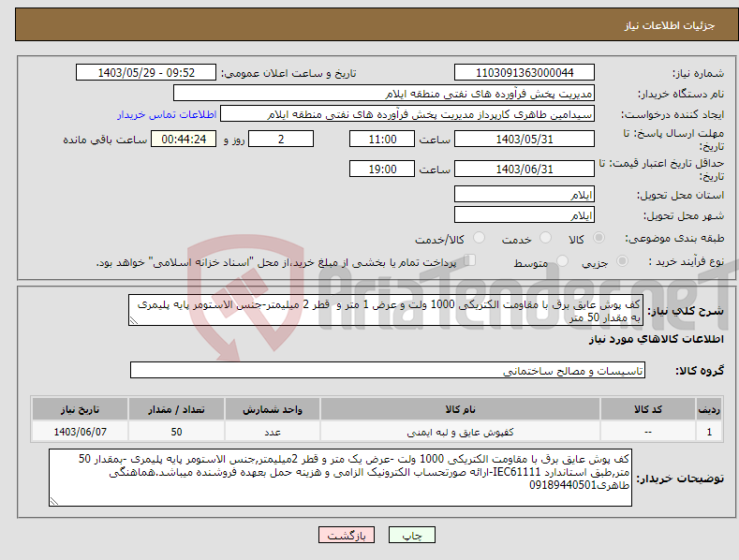Click the واحد شمارش column header

(273, 409)
